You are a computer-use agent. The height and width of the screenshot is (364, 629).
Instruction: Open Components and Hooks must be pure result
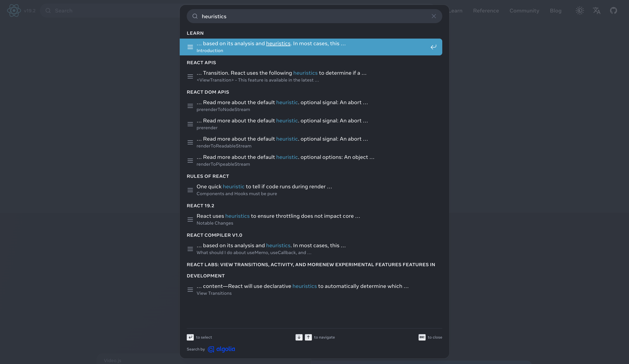264,190
